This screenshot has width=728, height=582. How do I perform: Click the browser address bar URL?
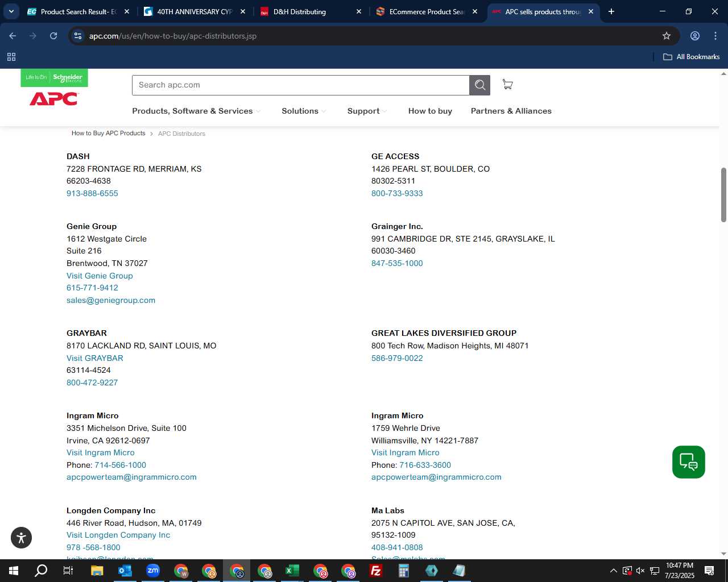click(173, 36)
